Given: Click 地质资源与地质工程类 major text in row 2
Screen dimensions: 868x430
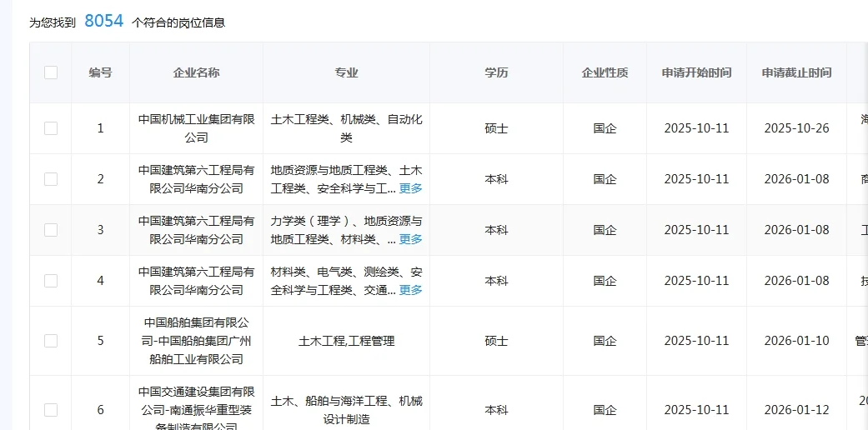Looking at the screenshot, I should pyautogui.click(x=329, y=171).
